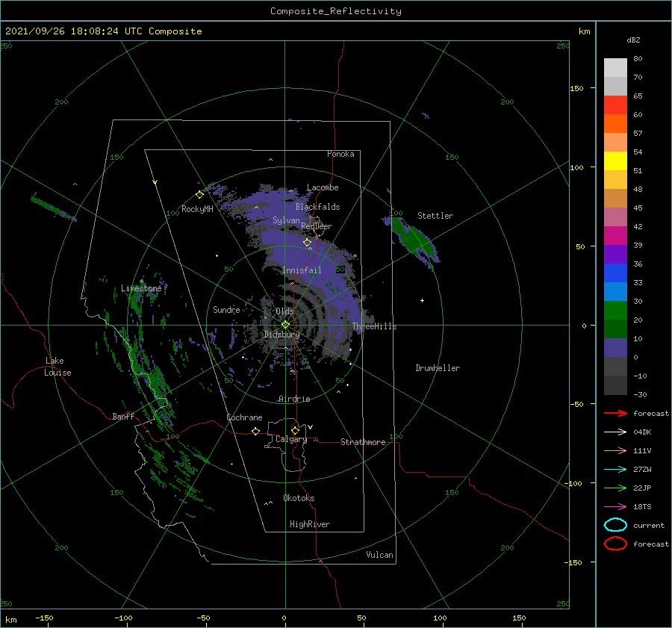Viewport: 672px width, 628px height.
Task: Pick the slate purple 10 dBZ swatch
Action: point(615,347)
